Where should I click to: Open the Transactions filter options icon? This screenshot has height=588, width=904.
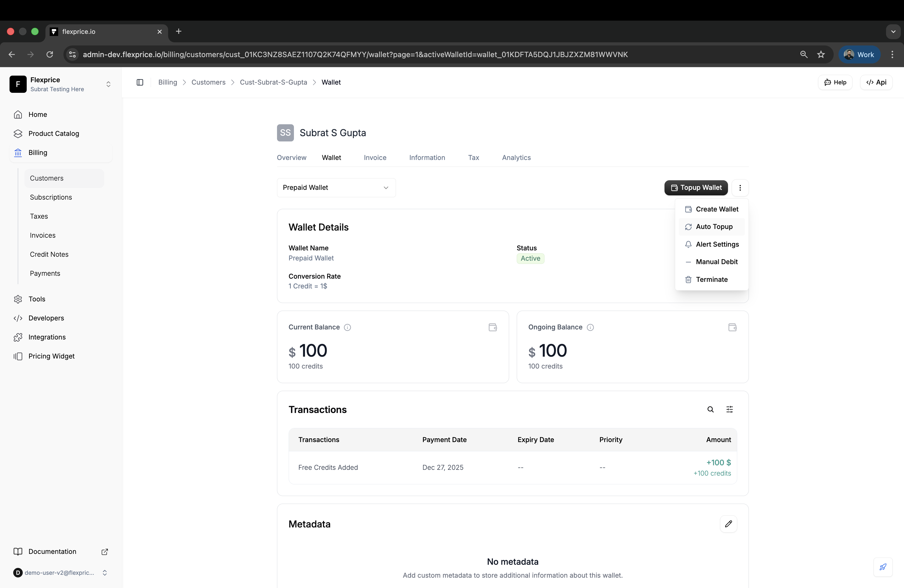[x=729, y=410]
